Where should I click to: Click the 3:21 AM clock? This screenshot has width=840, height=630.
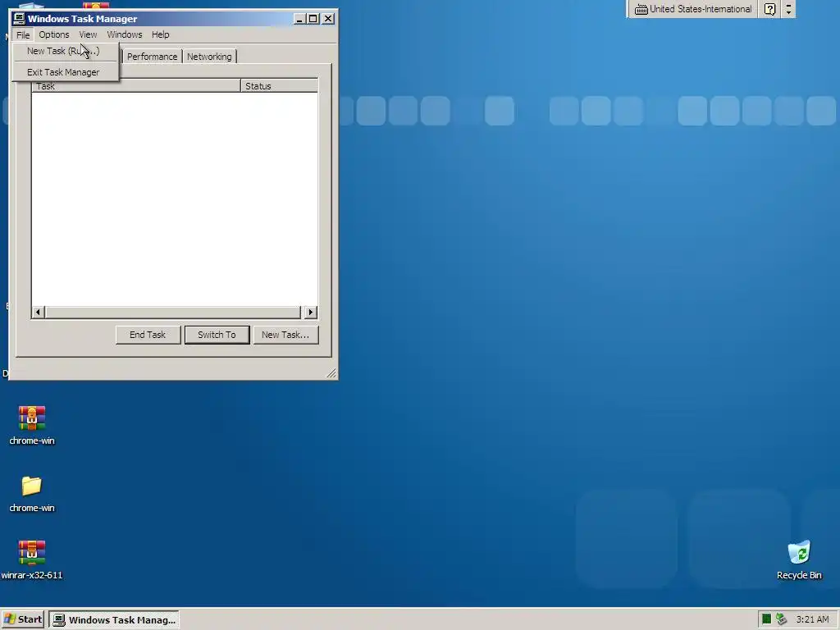click(812, 620)
